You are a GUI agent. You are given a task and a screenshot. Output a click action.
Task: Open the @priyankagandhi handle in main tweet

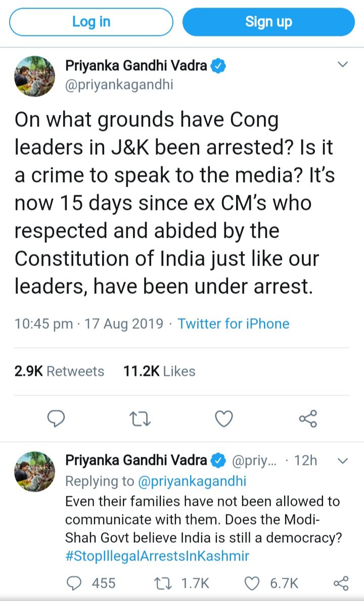point(119,84)
